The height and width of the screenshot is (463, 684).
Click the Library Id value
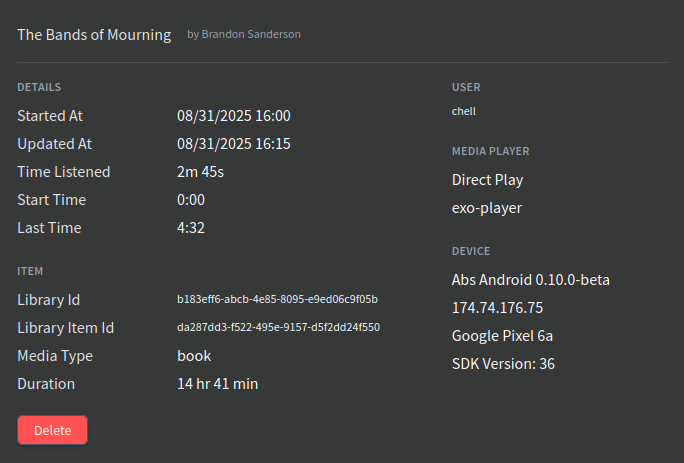(x=277, y=299)
